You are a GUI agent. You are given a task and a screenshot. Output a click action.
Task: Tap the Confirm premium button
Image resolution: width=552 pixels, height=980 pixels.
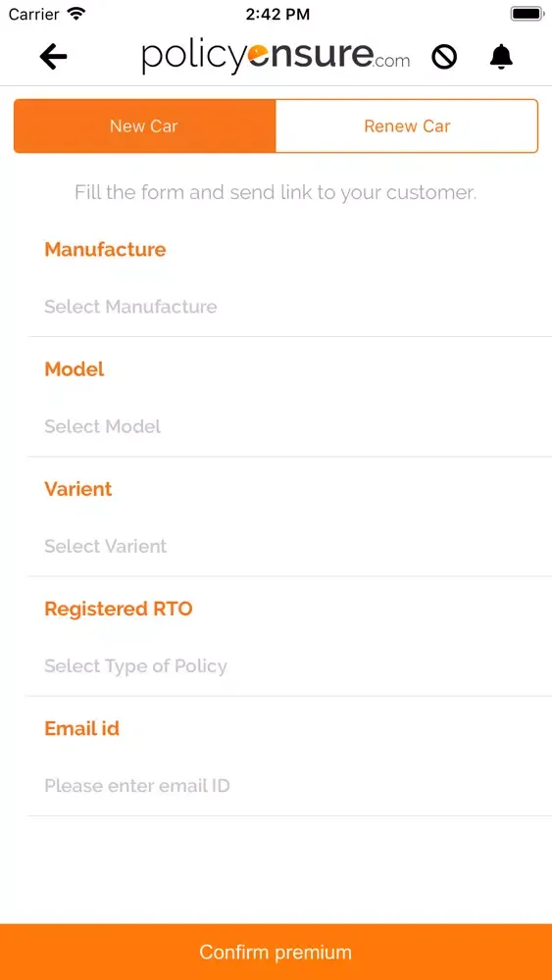click(x=276, y=952)
